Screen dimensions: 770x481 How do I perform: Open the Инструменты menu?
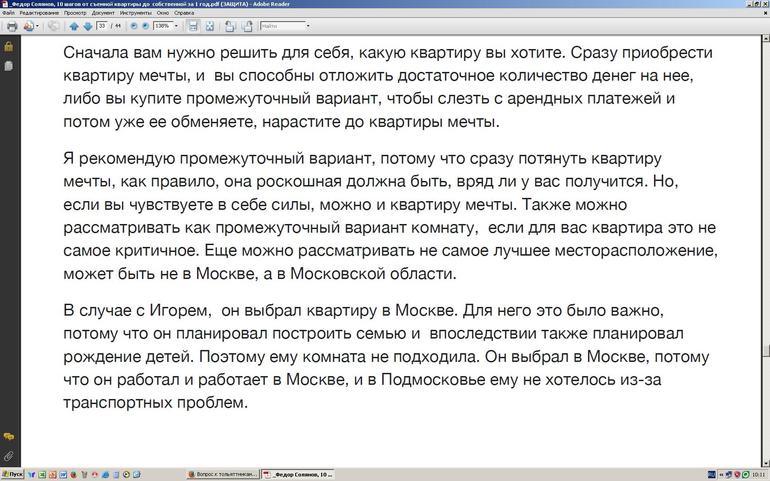[x=136, y=13]
